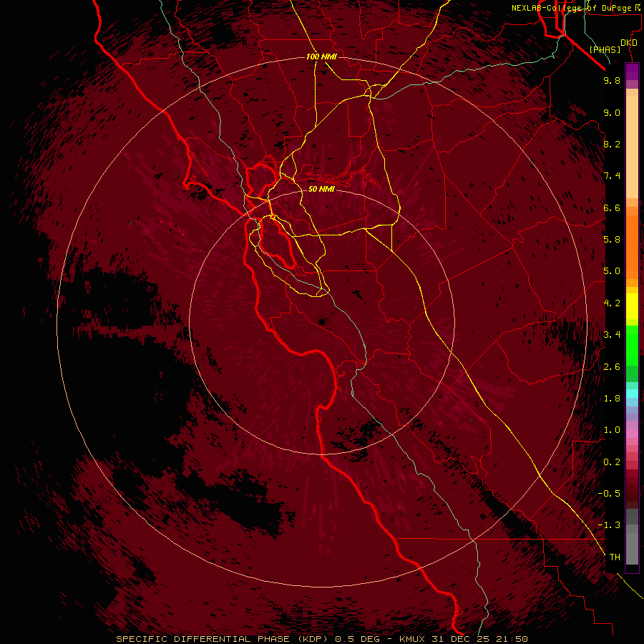Image resolution: width=644 pixels, height=644 pixels.
Task: Click the DKD label above the color scale
Action: [628, 42]
